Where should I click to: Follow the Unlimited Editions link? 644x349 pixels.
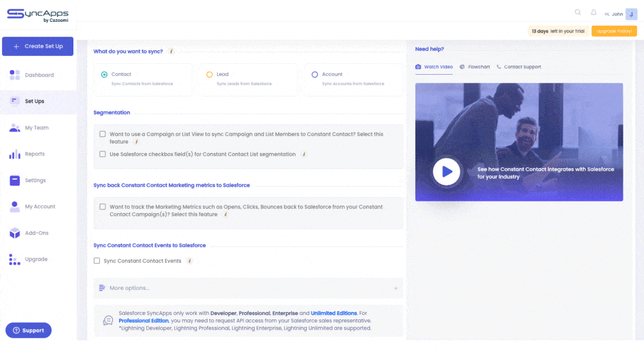tap(334, 313)
